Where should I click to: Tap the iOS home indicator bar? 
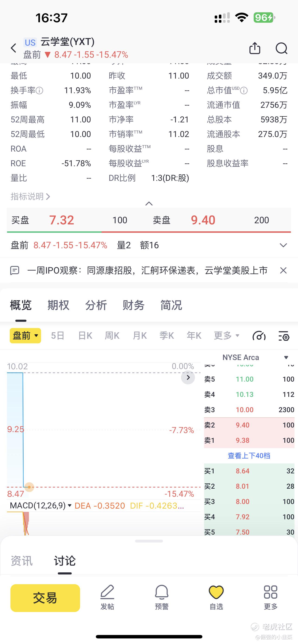click(149, 637)
